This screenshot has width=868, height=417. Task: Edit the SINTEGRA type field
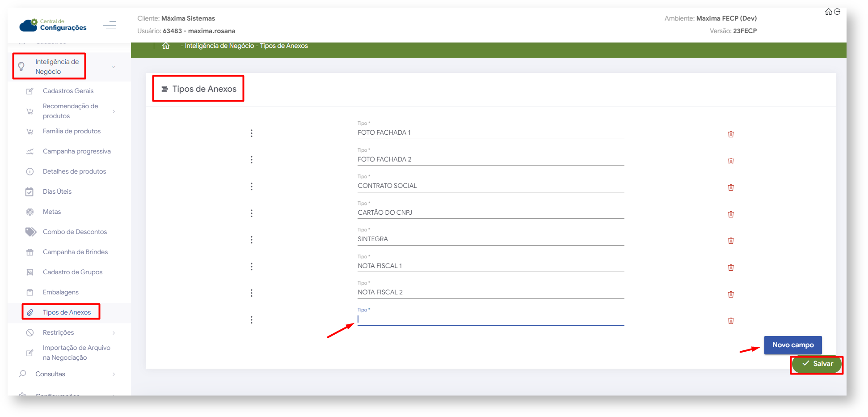pos(491,239)
